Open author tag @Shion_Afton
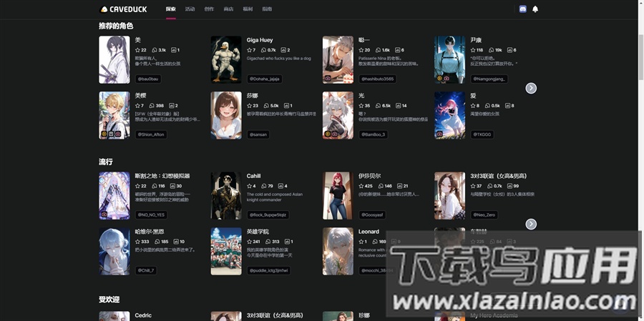Image resolution: width=644 pixels, height=321 pixels. click(x=151, y=134)
